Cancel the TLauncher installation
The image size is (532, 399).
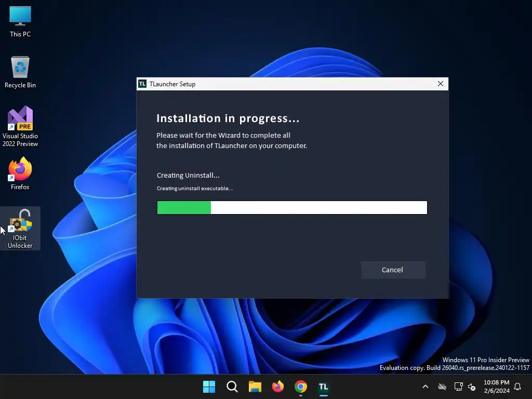[393, 270]
